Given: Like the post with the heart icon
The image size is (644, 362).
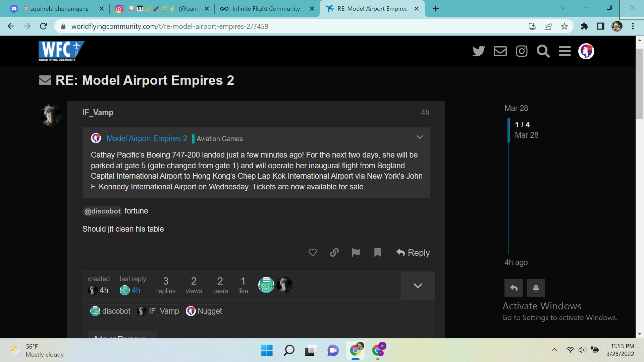Looking at the screenshot, I should click(x=313, y=252).
